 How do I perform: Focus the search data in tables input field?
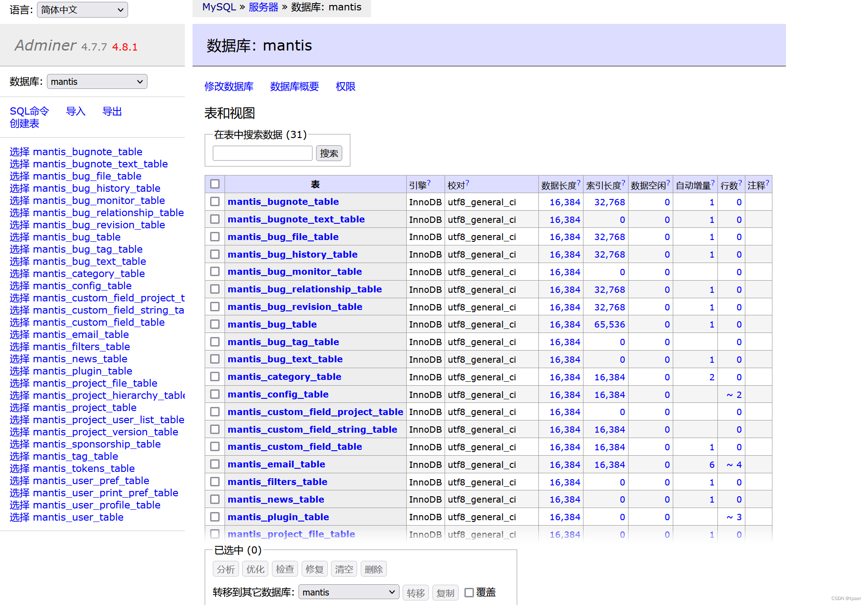[x=262, y=153]
